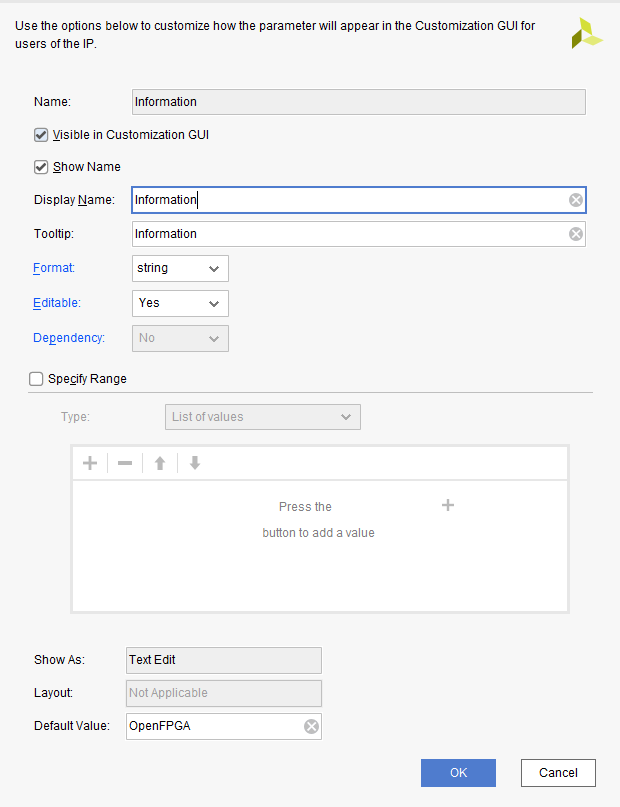
Task: Open the Editable dropdown
Action: pyautogui.click(x=180, y=304)
